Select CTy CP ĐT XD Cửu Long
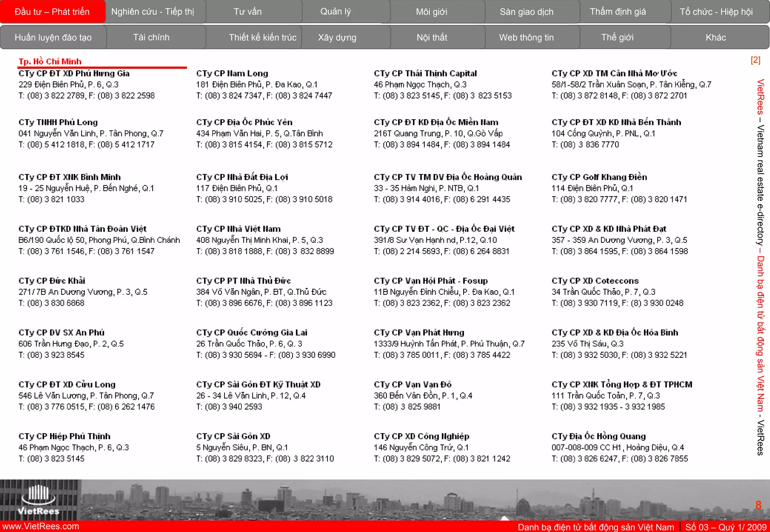770x532 pixels. 67,385
